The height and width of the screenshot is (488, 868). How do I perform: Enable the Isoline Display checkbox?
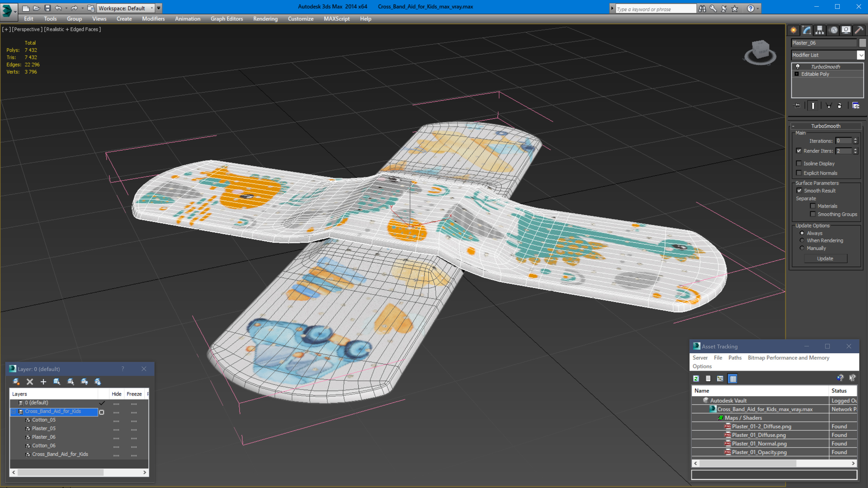[799, 163]
